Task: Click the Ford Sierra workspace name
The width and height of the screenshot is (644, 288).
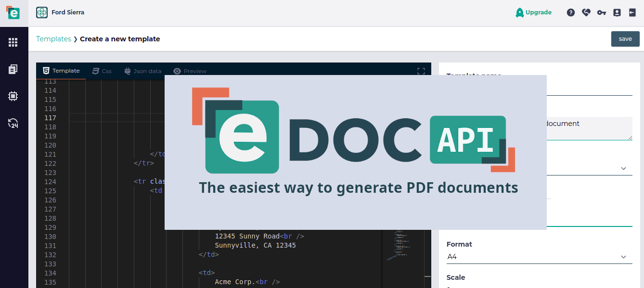Action: click(x=68, y=13)
